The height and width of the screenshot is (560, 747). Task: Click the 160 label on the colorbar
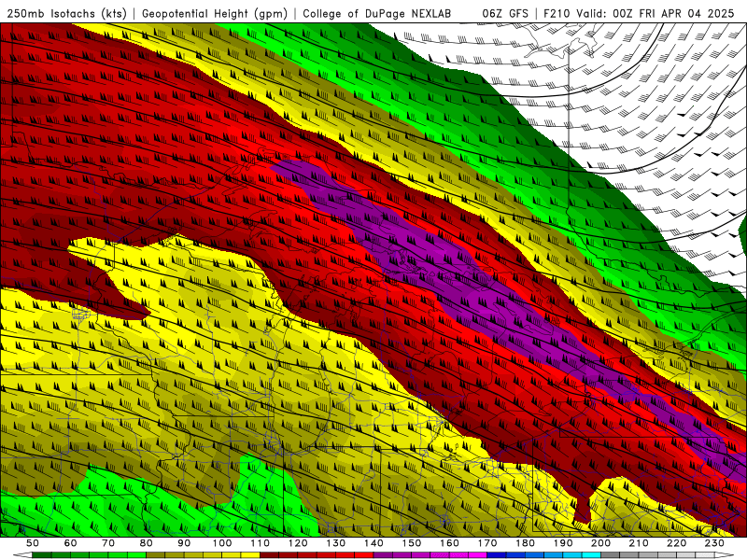[x=449, y=543]
